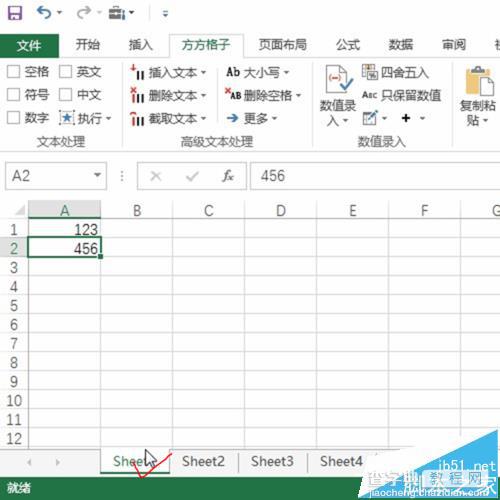Click the Undo arrow icon
500x500 pixels.
point(44,13)
